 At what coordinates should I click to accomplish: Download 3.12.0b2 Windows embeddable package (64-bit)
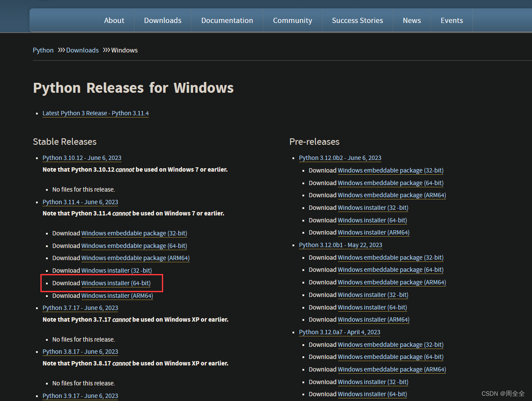coord(391,183)
